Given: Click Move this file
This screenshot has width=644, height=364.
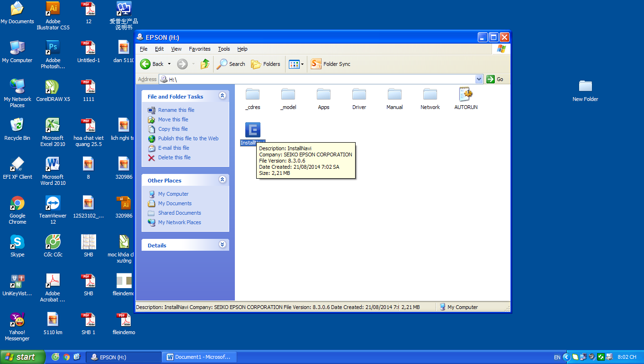Looking at the screenshot, I should coord(173,119).
